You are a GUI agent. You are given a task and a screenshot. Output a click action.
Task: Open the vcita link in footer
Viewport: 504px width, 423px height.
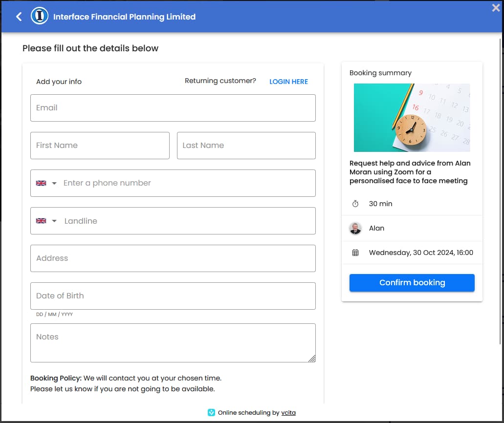(288, 412)
